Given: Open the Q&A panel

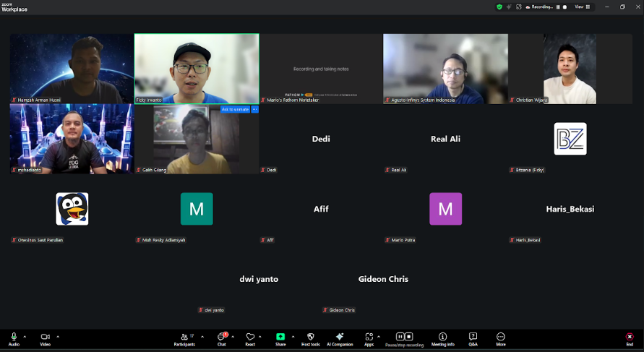Looking at the screenshot, I should pyautogui.click(x=473, y=338).
